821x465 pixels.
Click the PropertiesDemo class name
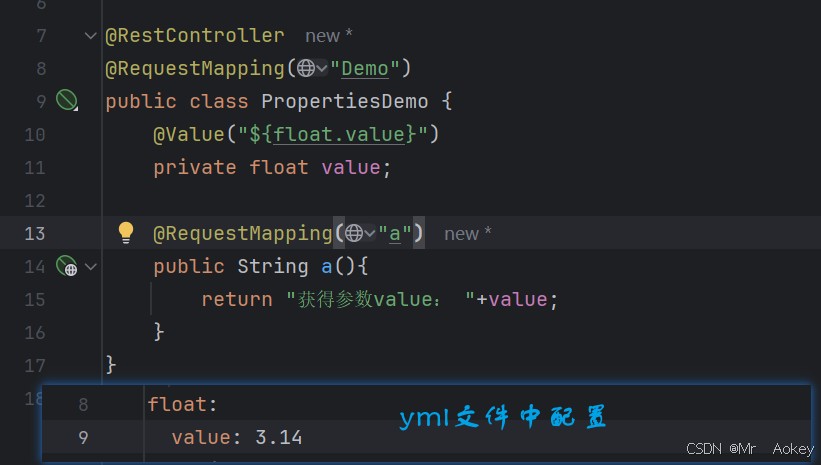click(x=345, y=102)
